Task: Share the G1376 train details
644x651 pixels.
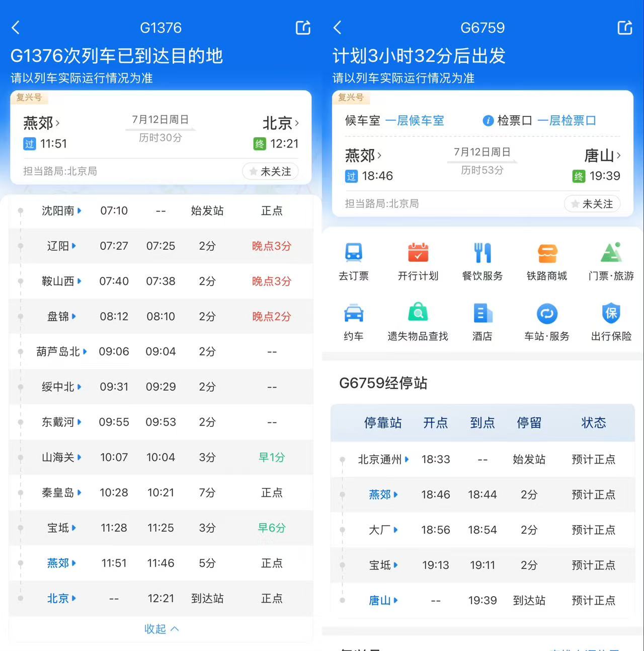Action: pyautogui.click(x=303, y=28)
